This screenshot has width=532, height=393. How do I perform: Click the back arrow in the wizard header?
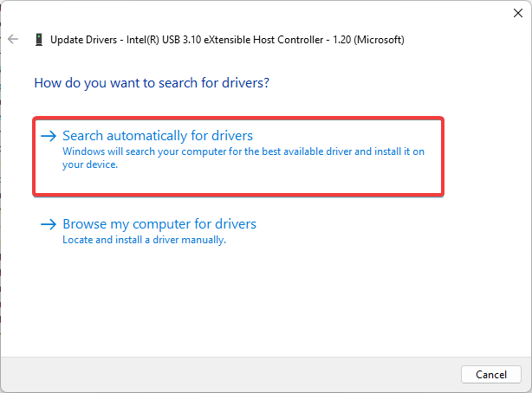click(13, 39)
